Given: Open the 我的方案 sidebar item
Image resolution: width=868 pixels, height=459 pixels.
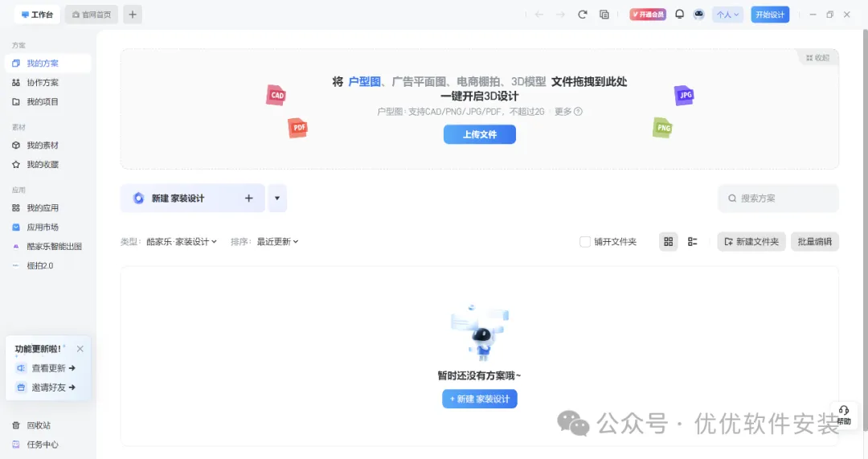Looking at the screenshot, I should (x=48, y=64).
